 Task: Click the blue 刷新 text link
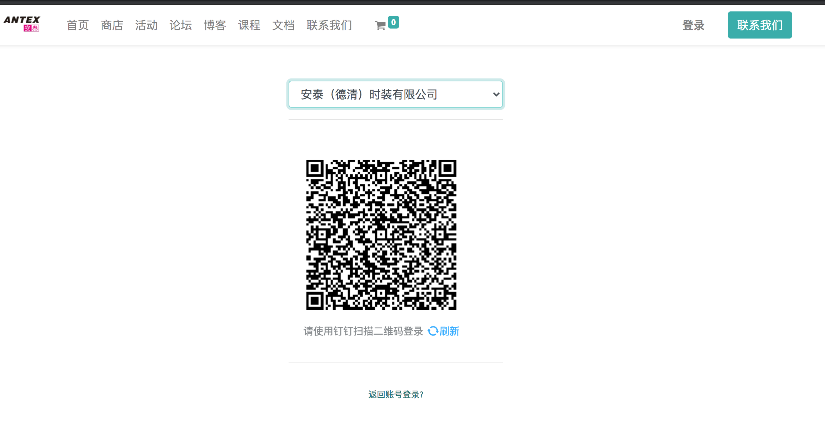pos(449,331)
